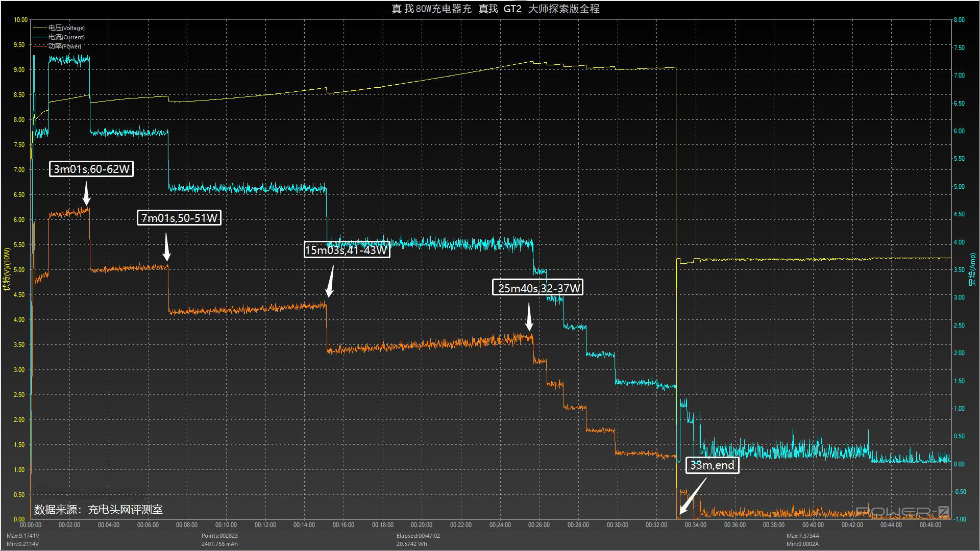Image resolution: width=980 pixels, height=551 pixels.
Task: Click the yellow Voltage legend line swatch
Action: (40, 28)
